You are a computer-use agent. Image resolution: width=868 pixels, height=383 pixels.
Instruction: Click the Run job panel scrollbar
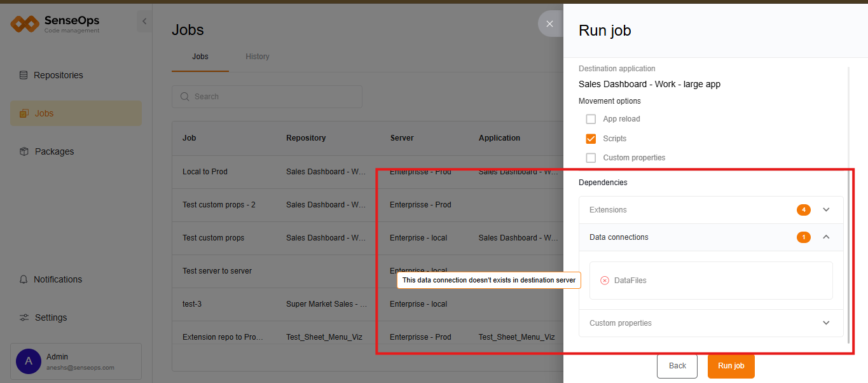click(x=849, y=204)
